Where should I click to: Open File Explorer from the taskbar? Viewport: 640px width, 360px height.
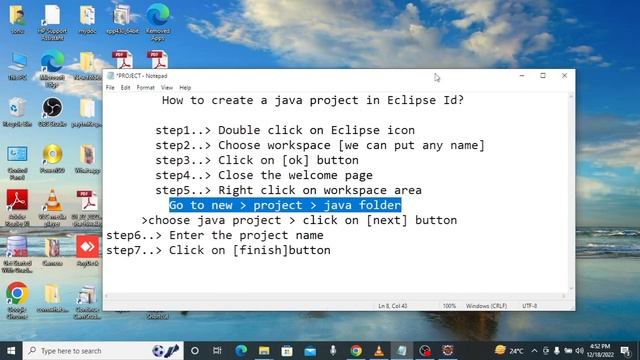point(264,351)
